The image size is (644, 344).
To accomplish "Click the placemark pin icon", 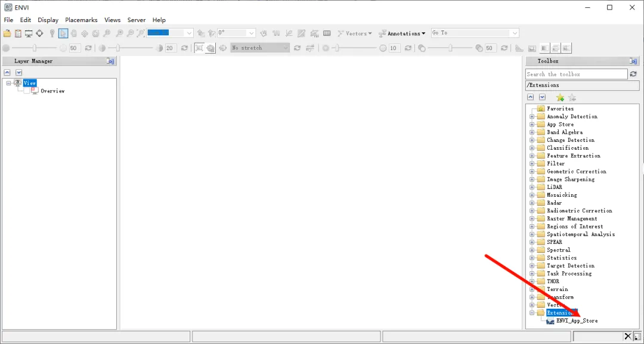I will point(52,33).
